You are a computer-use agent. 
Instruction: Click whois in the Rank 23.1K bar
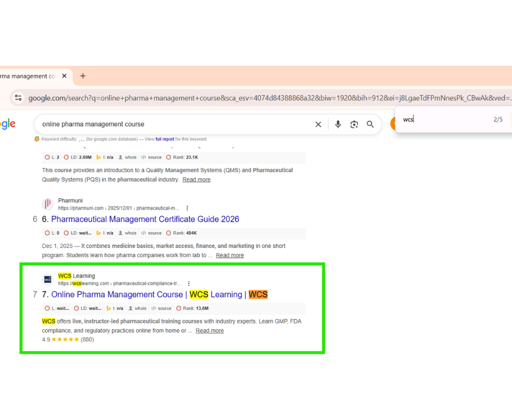tap(127, 157)
